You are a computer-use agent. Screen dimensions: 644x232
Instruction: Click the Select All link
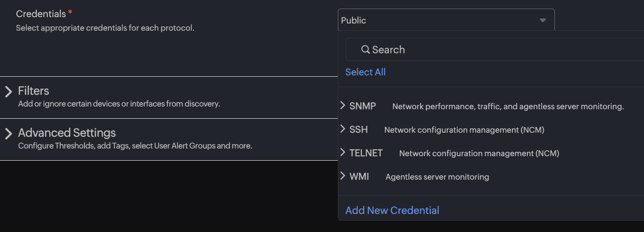click(x=365, y=72)
